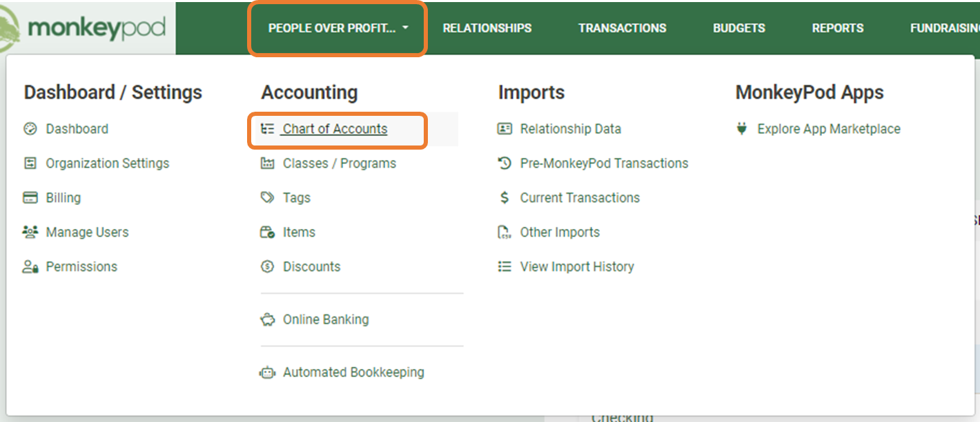Open the Billing page
Screen dimensions: 980x422
click(x=63, y=198)
